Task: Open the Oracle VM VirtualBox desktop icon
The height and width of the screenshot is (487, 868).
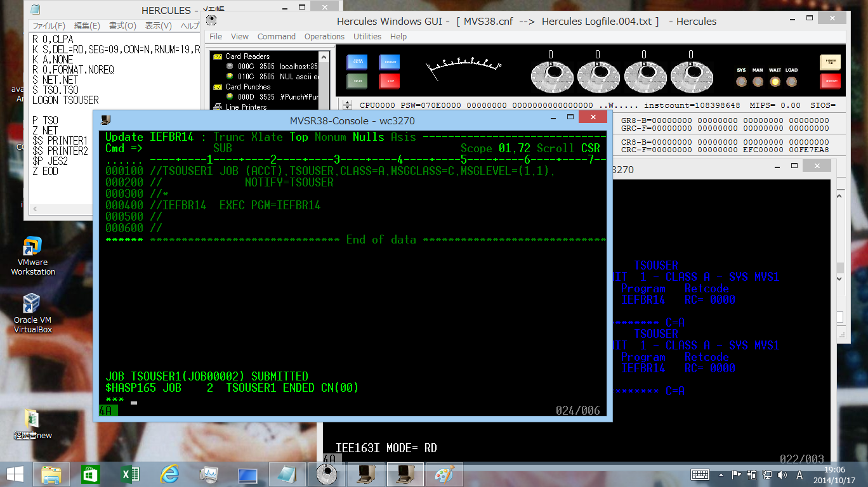Action: tap(32, 313)
